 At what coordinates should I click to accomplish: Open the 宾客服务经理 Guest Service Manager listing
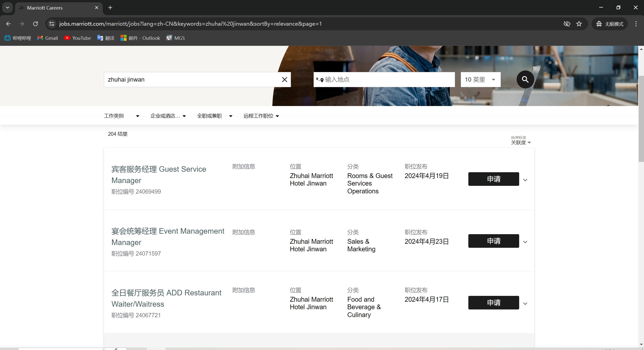tap(159, 174)
